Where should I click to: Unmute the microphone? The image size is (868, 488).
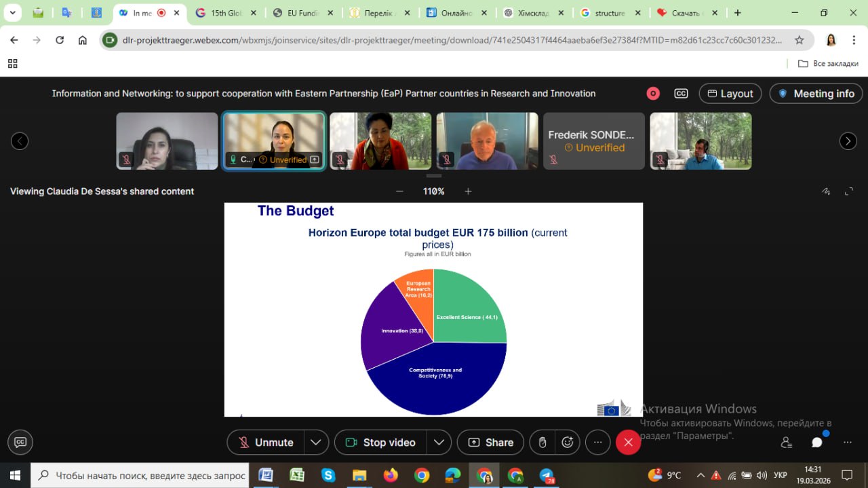266,442
